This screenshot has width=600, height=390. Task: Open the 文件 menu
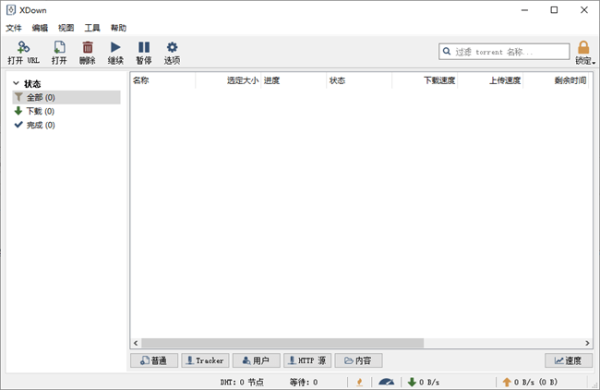14,28
